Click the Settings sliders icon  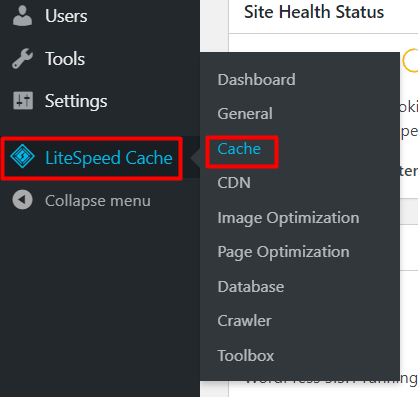(23, 100)
